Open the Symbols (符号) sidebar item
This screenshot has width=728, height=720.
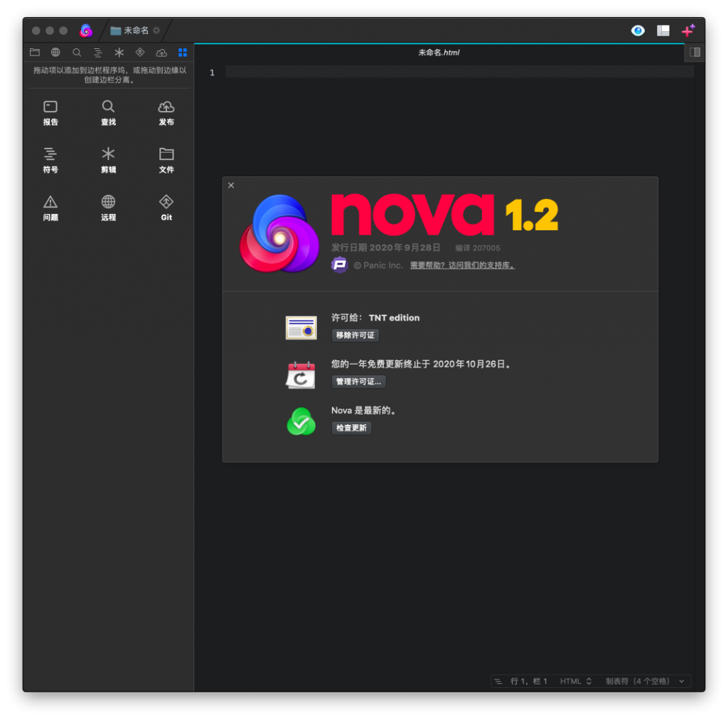[x=50, y=160]
